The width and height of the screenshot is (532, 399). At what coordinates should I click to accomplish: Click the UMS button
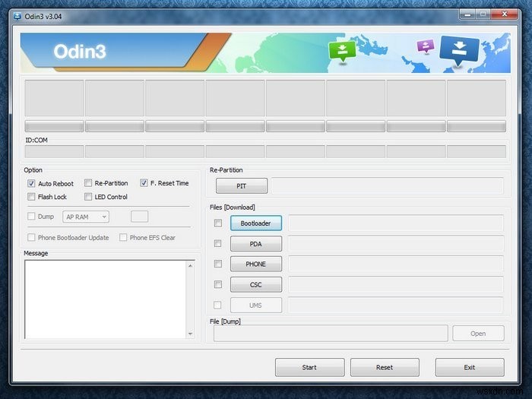tap(256, 306)
